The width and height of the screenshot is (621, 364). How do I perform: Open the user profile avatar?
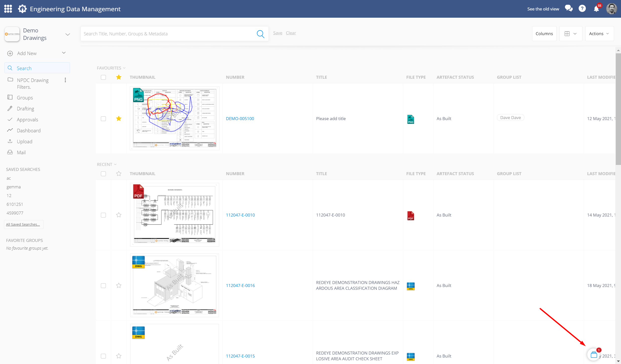611,9
